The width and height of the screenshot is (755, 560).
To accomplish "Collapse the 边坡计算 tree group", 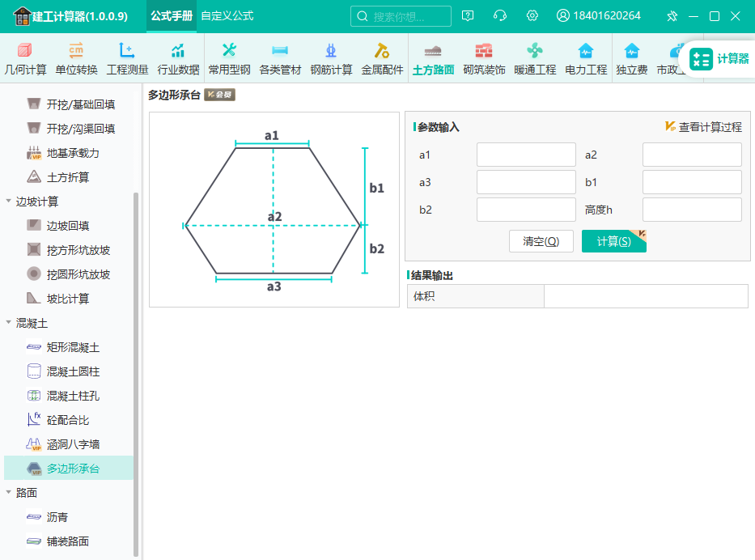I will (8, 201).
